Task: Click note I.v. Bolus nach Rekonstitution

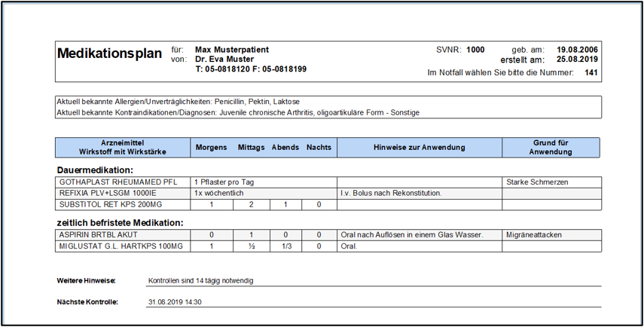Action: pyautogui.click(x=391, y=194)
